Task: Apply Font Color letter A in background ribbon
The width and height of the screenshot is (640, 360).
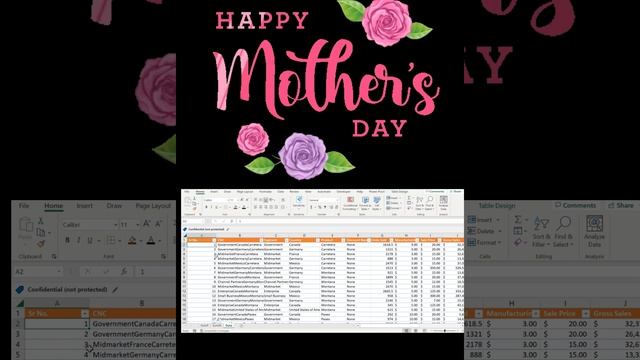Action: tap(151, 240)
